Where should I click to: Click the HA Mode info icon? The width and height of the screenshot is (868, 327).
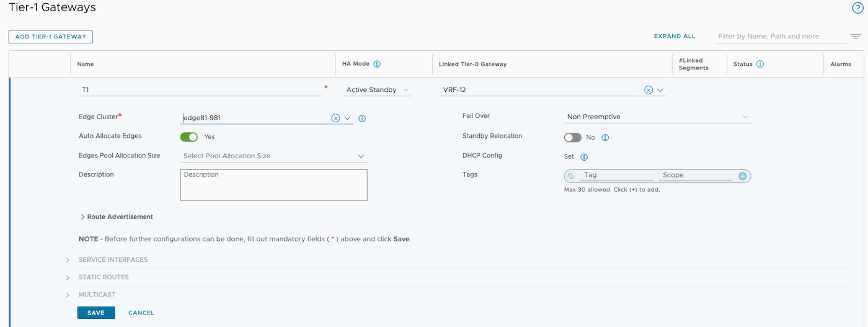click(x=377, y=64)
